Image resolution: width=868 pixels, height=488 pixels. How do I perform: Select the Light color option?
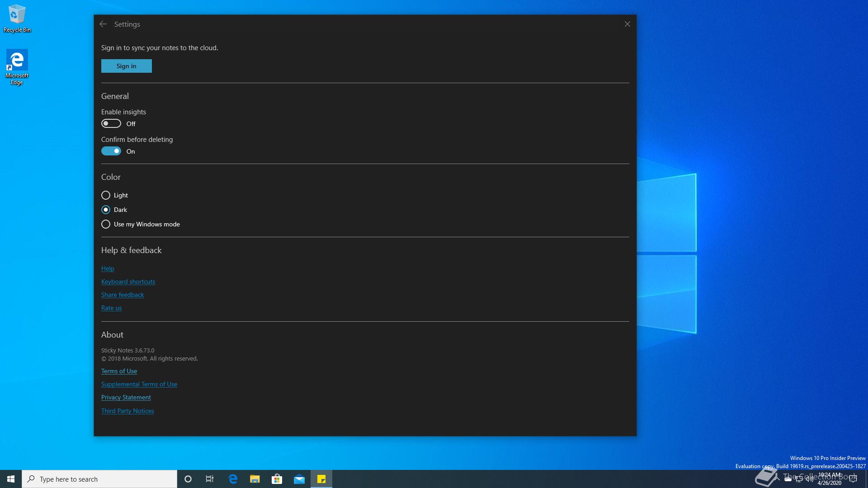pyautogui.click(x=115, y=195)
